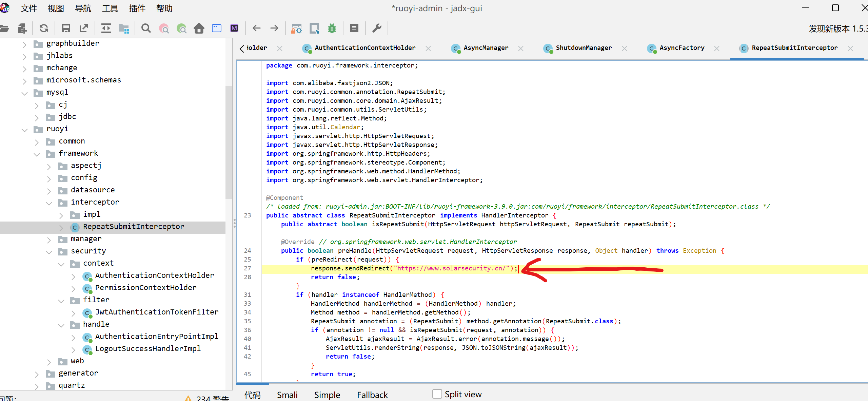Click the save all floppy disk icon
Image resolution: width=868 pixels, height=401 pixels.
tap(66, 28)
